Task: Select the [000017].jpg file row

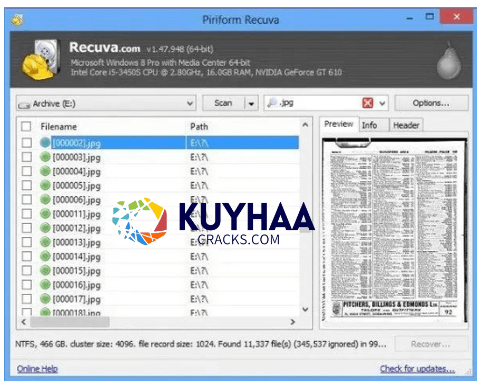Action: pyautogui.click(x=159, y=299)
